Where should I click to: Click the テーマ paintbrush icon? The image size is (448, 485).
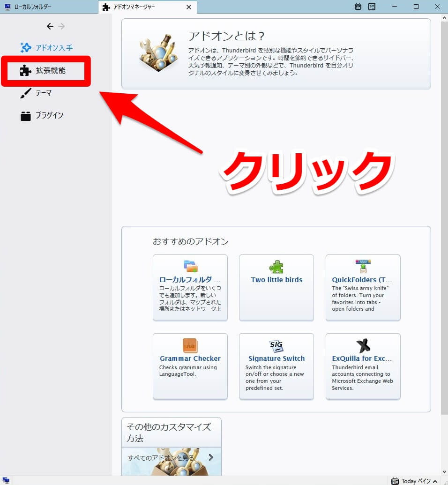click(26, 93)
